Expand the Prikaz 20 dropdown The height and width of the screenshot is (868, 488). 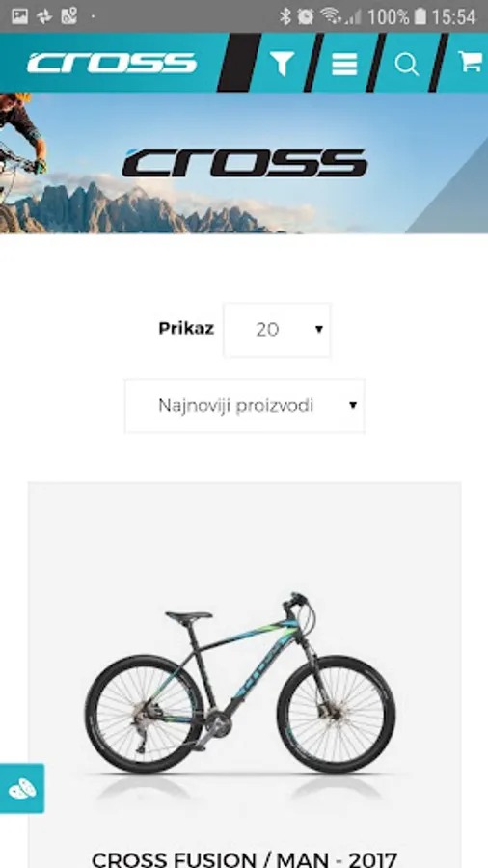tap(277, 330)
